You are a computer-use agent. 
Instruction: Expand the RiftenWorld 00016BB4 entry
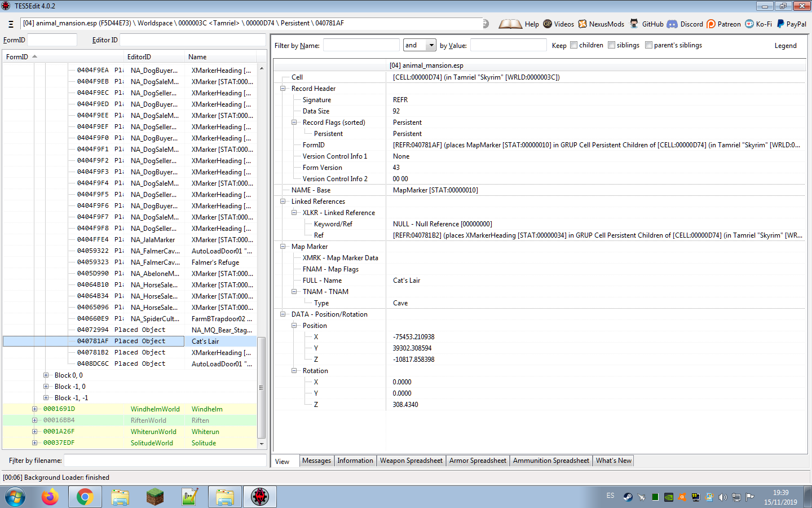coord(35,421)
